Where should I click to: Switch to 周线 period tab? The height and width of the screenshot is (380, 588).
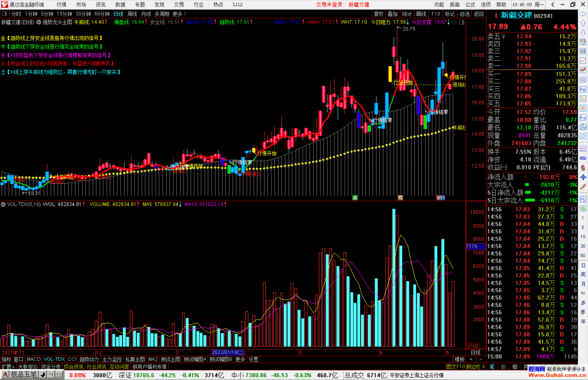coord(132,14)
